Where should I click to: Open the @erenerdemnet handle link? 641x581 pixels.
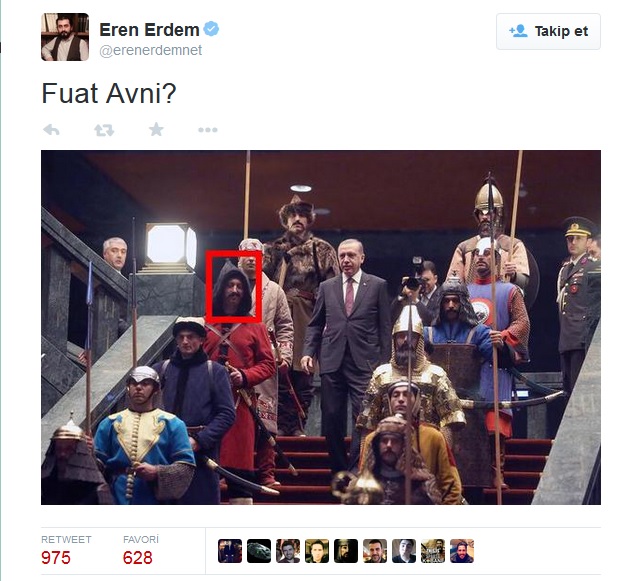click(150, 50)
